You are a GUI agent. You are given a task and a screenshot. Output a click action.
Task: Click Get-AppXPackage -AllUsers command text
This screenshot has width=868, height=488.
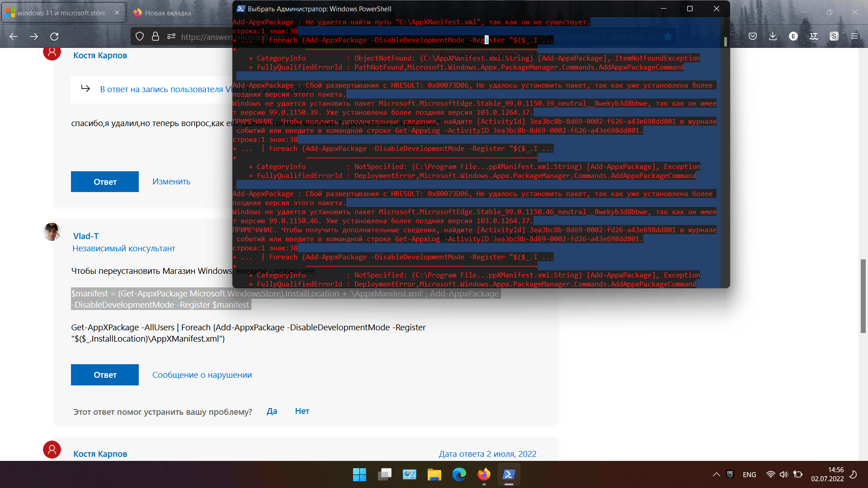248,333
